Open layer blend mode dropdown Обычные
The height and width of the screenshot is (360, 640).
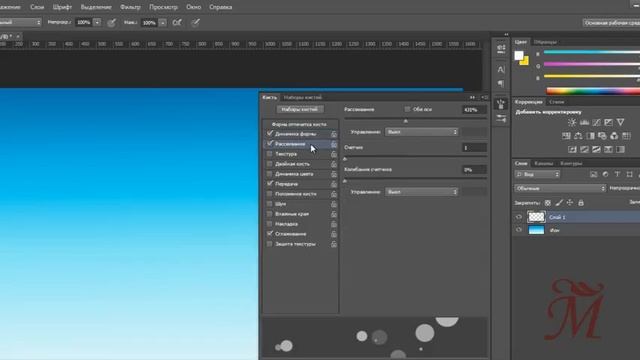pyautogui.click(x=560, y=188)
